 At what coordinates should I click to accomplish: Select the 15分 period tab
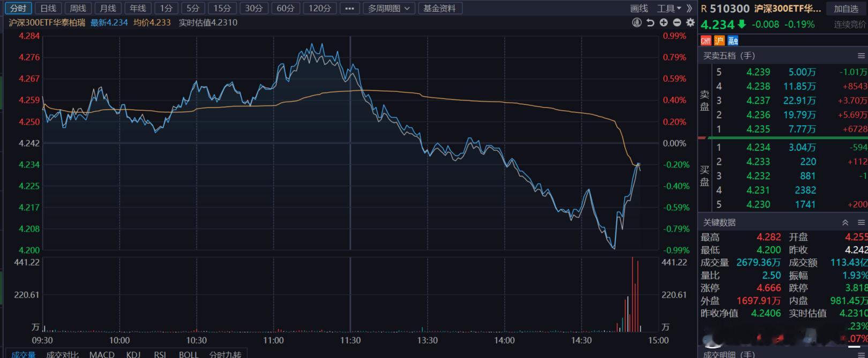coord(222,9)
